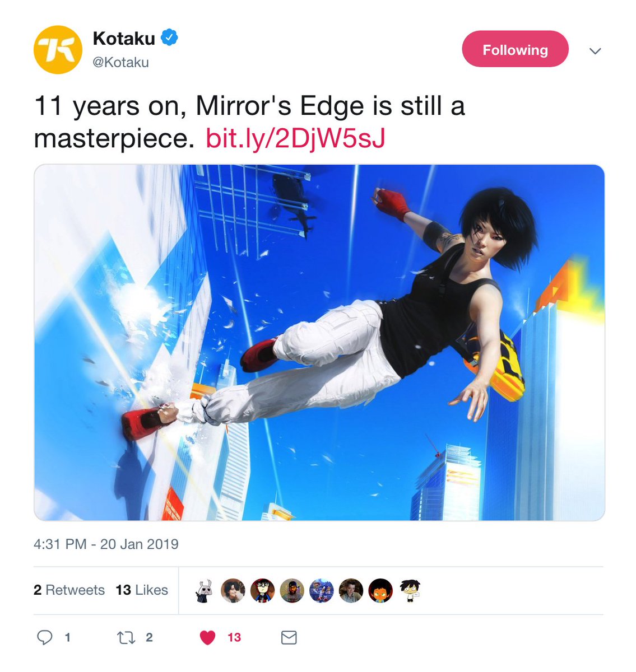Click the @Kotaku handle
636x672 pixels.
pyautogui.click(x=120, y=62)
